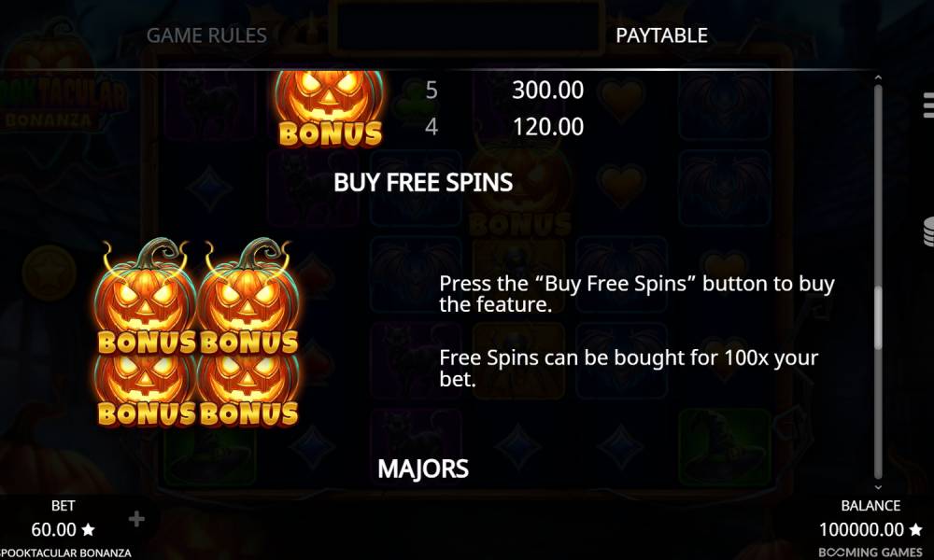Select the Paytable tab
This screenshot has width=934, height=560.
click(x=661, y=35)
